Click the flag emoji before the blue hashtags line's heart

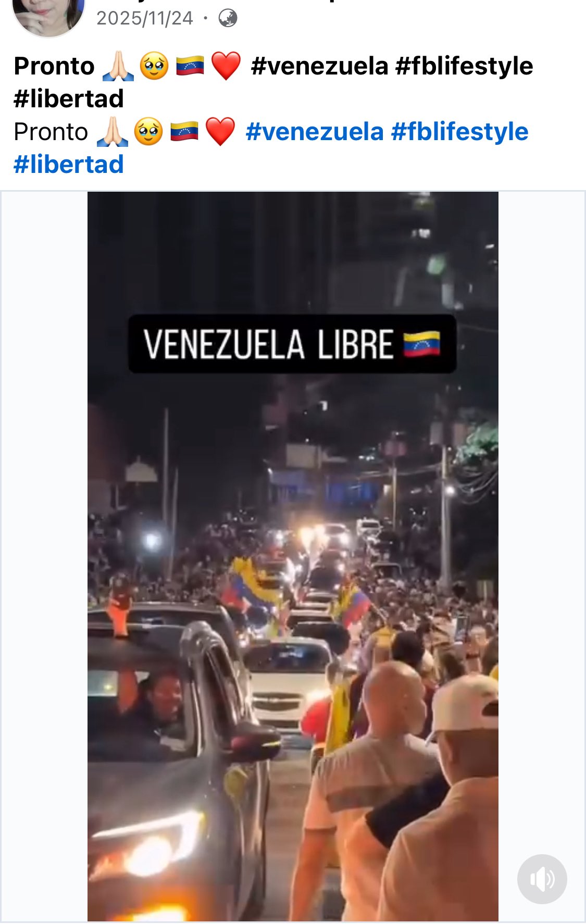pyautogui.click(x=184, y=131)
